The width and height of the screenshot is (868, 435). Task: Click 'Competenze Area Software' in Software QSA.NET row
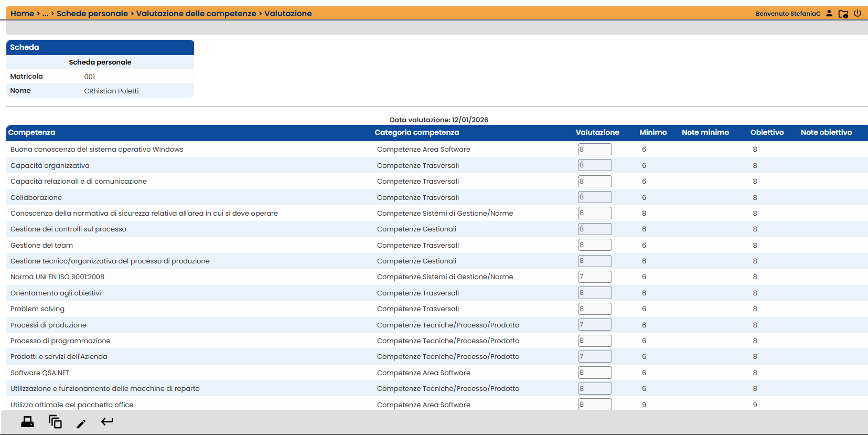(423, 373)
